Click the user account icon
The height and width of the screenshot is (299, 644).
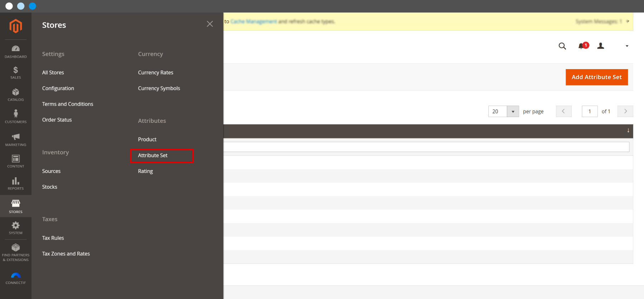click(601, 46)
